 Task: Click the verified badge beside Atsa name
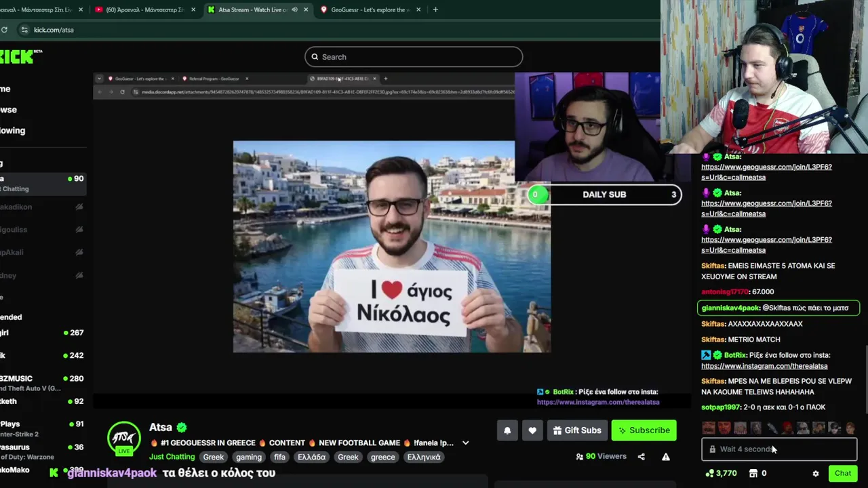pos(182,428)
